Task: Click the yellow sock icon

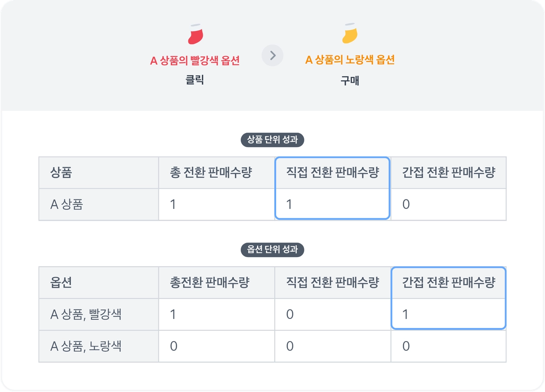Action: point(350,34)
